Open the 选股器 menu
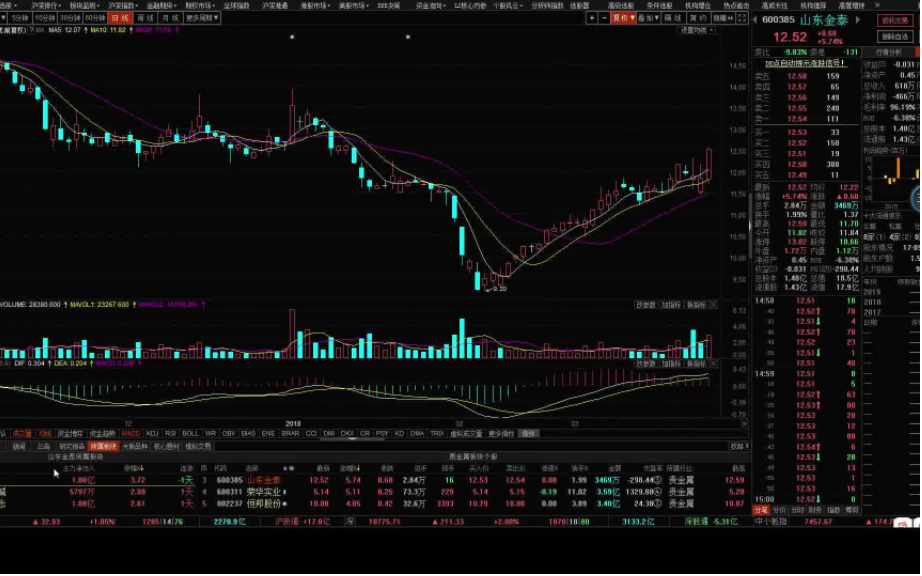The image size is (922, 576). click(x=579, y=5)
